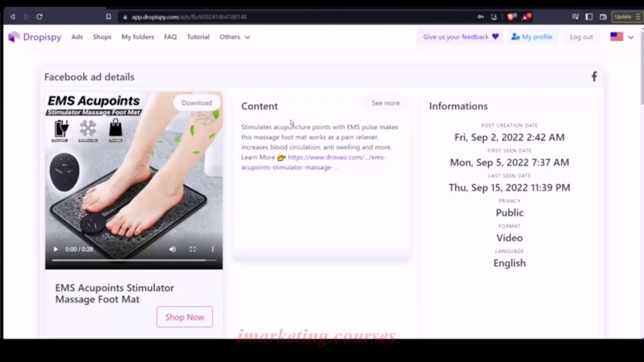Open the US flag language selector
Image resolution: width=644 pixels, height=362 pixels.
pyautogui.click(x=622, y=37)
